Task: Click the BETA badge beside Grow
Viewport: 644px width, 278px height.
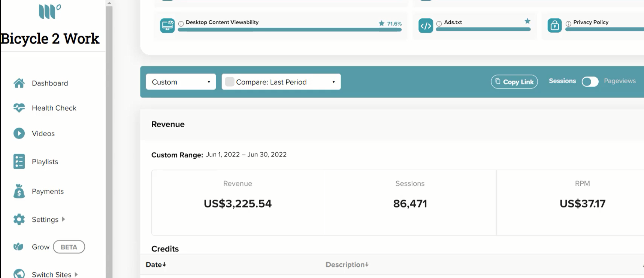Action: point(69,247)
